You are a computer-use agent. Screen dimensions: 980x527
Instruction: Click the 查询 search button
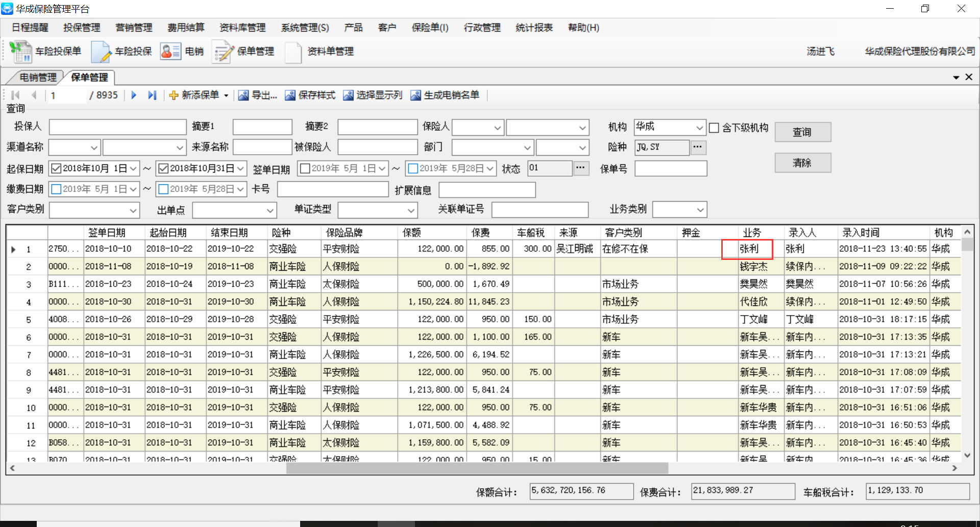click(x=802, y=132)
